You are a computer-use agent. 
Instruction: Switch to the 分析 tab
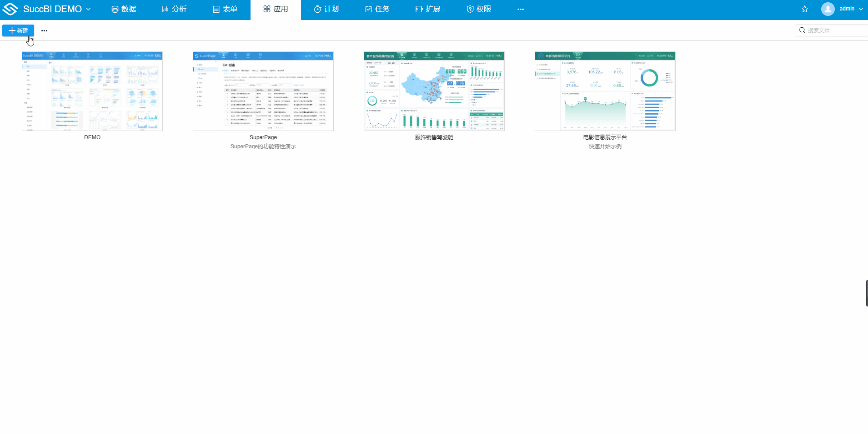tap(174, 9)
